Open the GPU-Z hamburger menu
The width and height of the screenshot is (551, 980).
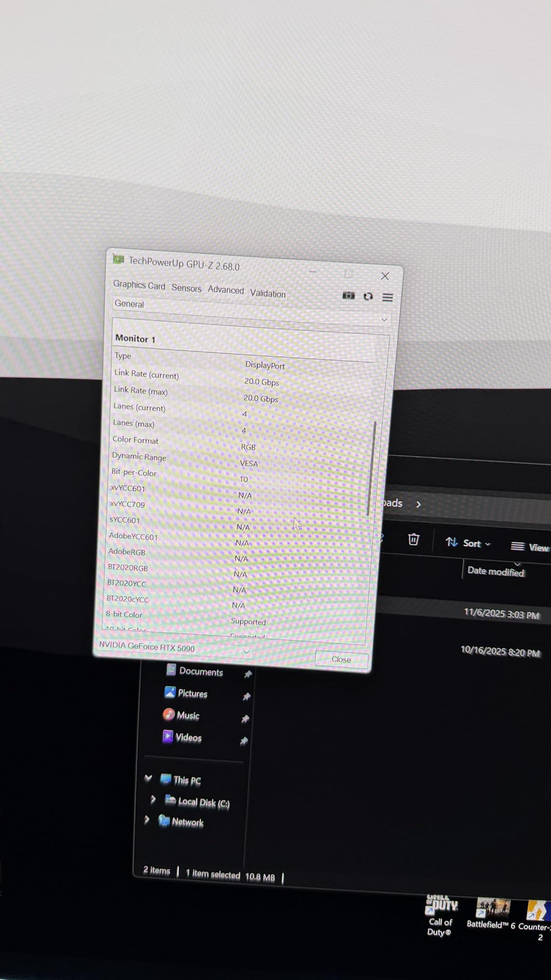[x=387, y=297]
